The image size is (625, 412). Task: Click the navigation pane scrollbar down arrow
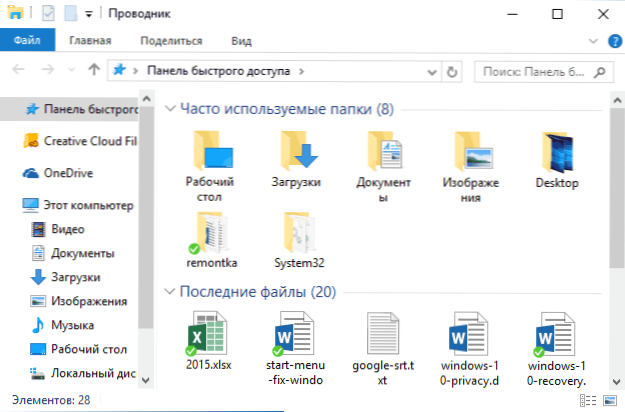tap(146, 380)
